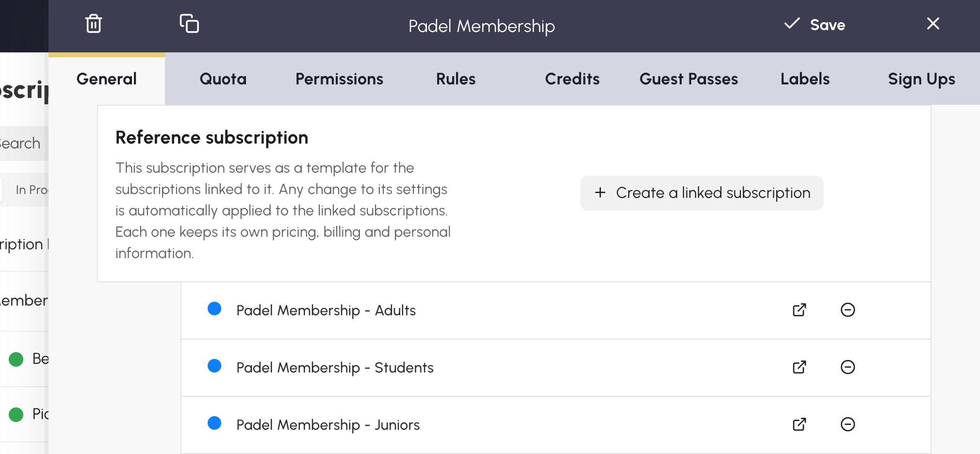Select Padel Membership - Students row blue dot

tap(214, 366)
